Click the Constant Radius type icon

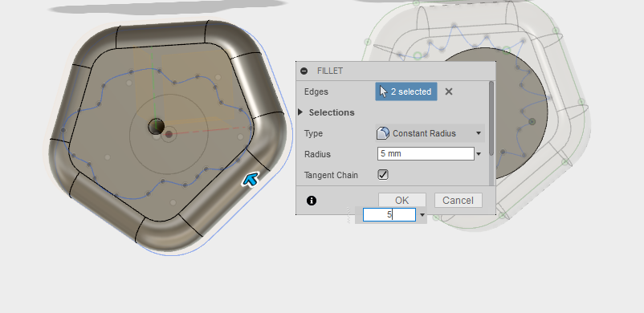[x=383, y=133]
